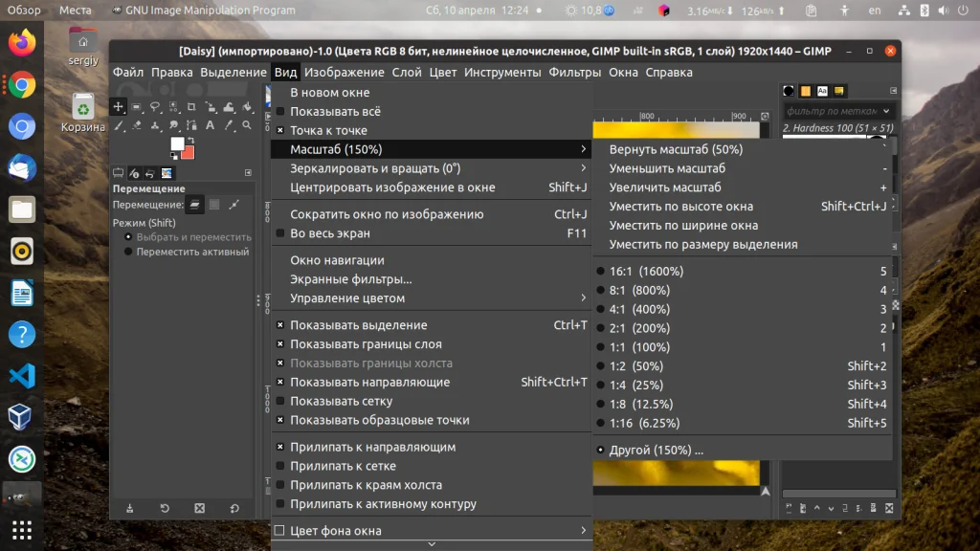Choose the Zoom magnifier tool
Image resolution: width=980 pixels, height=551 pixels.
click(246, 125)
